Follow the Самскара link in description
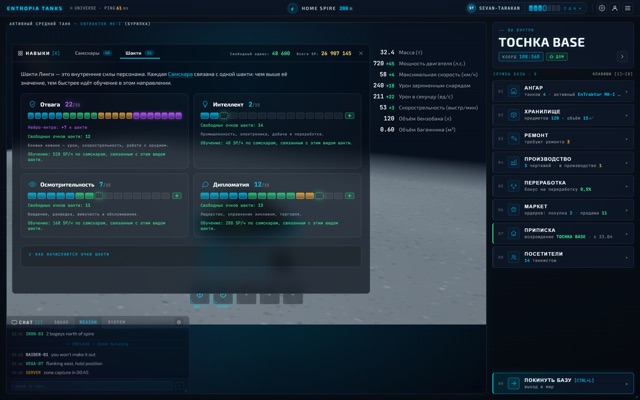640x400 pixels. [180, 74]
